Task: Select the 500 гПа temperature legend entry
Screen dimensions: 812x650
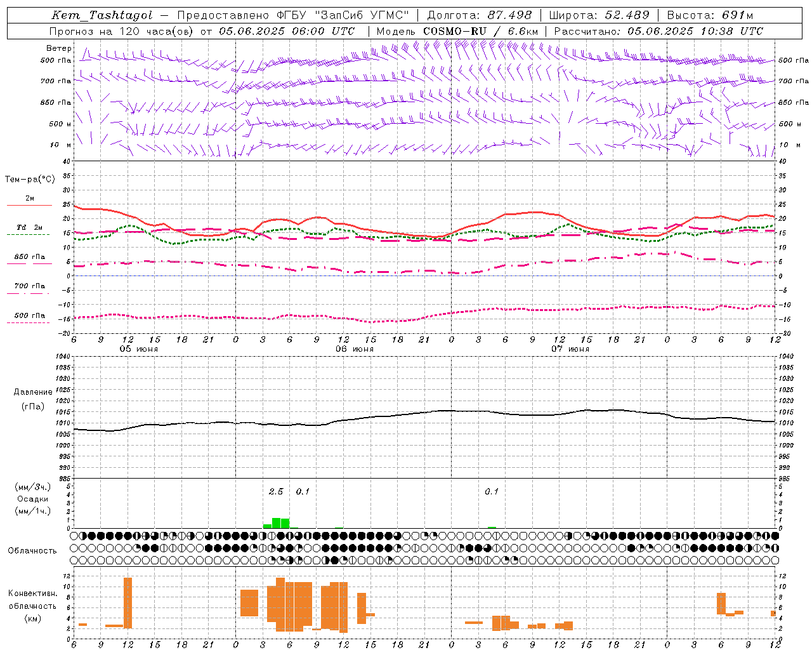Action: (30, 315)
